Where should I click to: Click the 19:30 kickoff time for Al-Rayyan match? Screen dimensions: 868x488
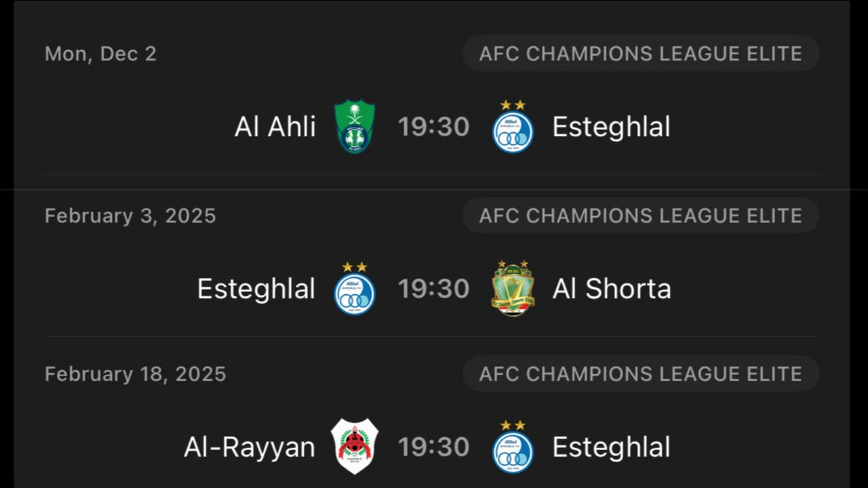point(433,447)
